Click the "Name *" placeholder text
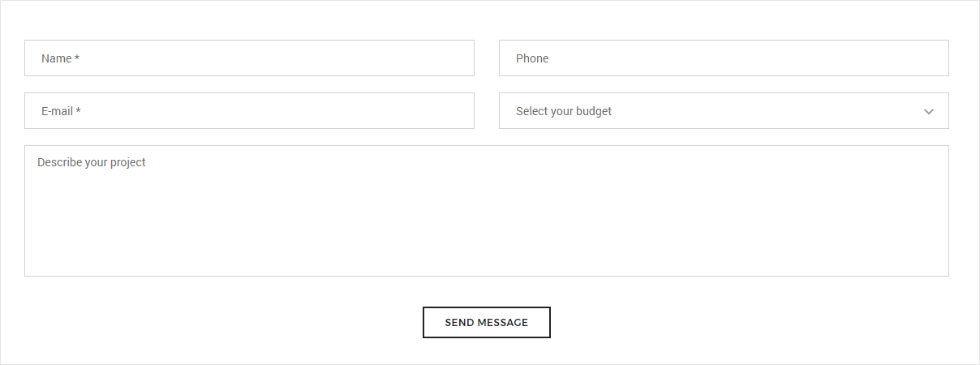The height and width of the screenshot is (365, 980). tap(60, 58)
